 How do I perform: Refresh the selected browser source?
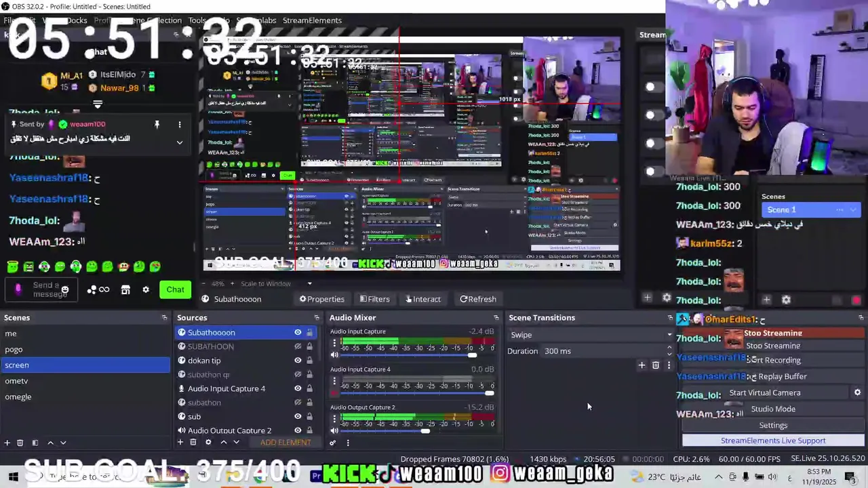click(478, 299)
